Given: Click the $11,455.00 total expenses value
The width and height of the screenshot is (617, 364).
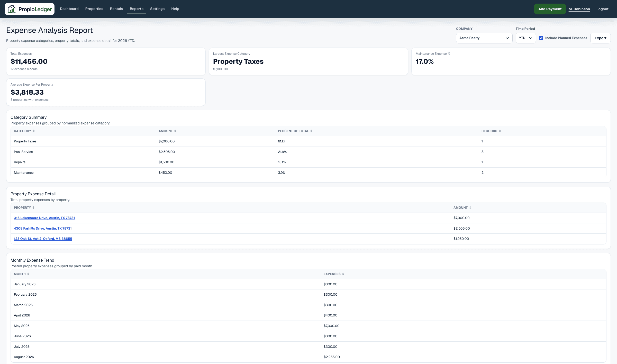Looking at the screenshot, I should (x=29, y=61).
